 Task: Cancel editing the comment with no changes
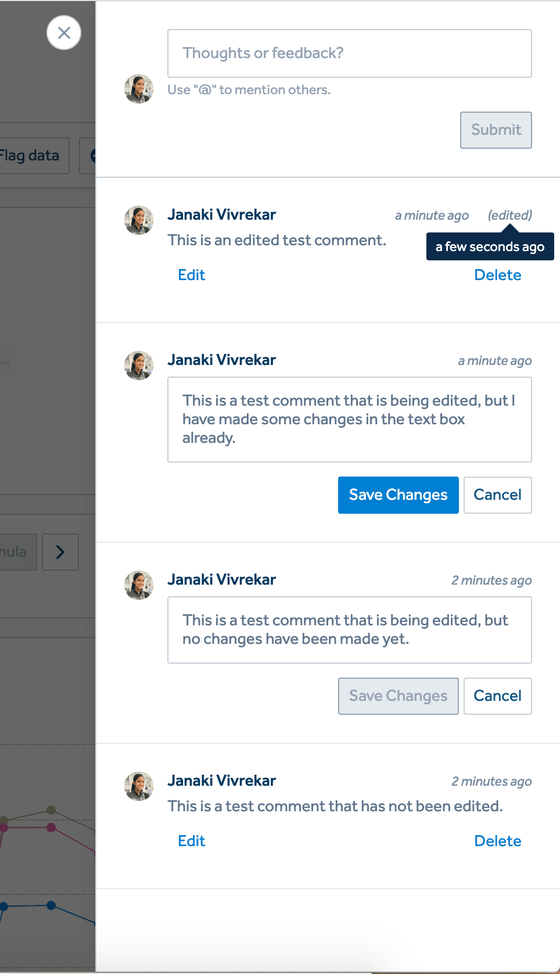pyautogui.click(x=497, y=696)
